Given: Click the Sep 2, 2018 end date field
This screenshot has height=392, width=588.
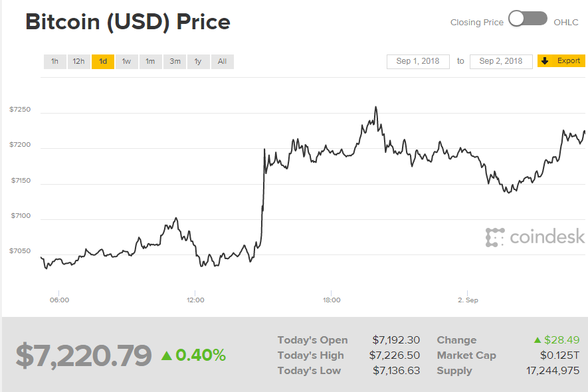Looking at the screenshot, I should point(501,61).
